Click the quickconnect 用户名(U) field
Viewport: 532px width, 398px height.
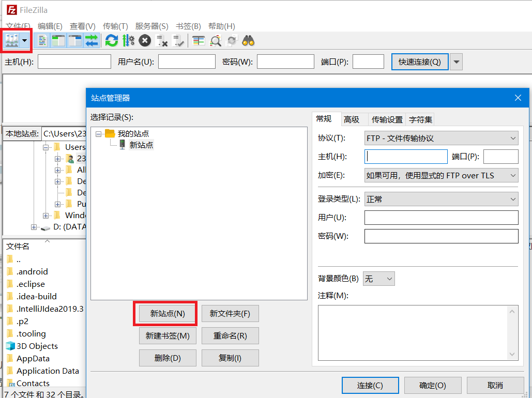tap(187, 62)
